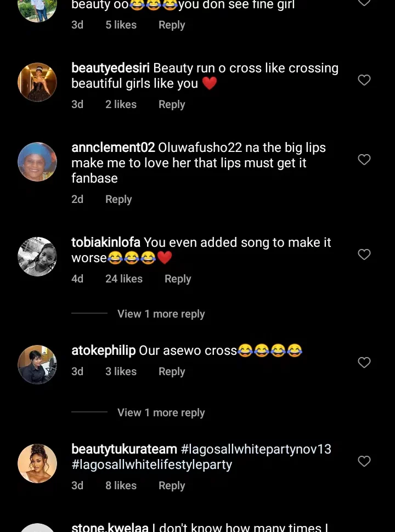
Task: Tap atokephilip's avatar image
Action: (x=37, y=364)
